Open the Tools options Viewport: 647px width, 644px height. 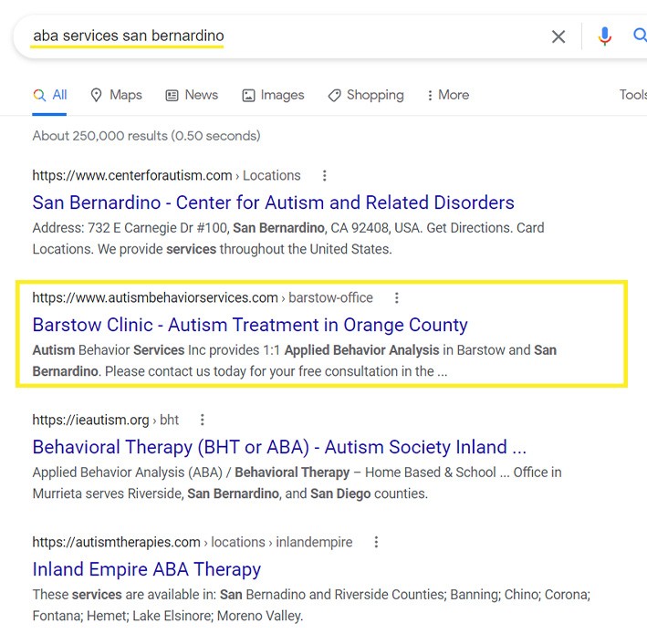(x=632, y=95)
